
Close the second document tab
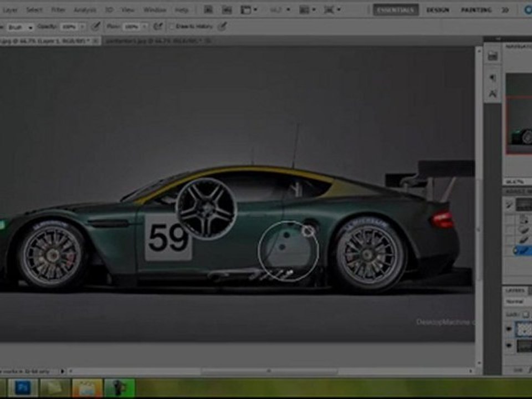tap(208, 41)
